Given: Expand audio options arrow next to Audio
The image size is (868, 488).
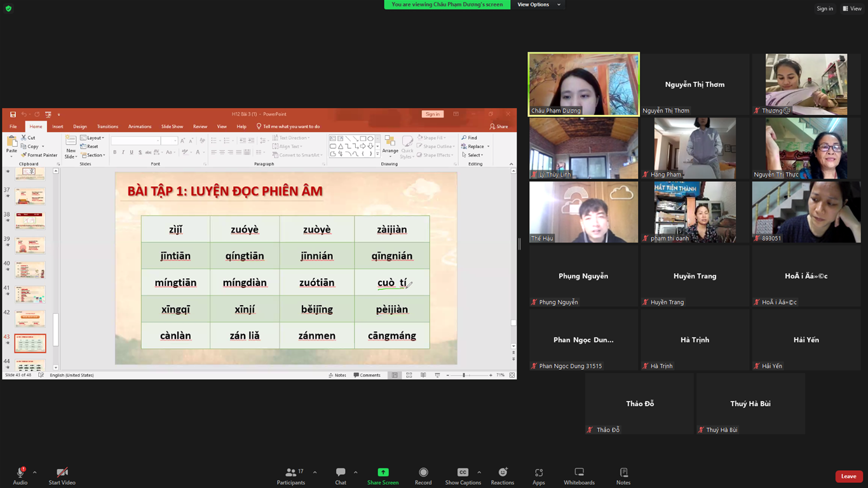Looking at the screenshot, I should pyautogui.click(x=34, y=473).
